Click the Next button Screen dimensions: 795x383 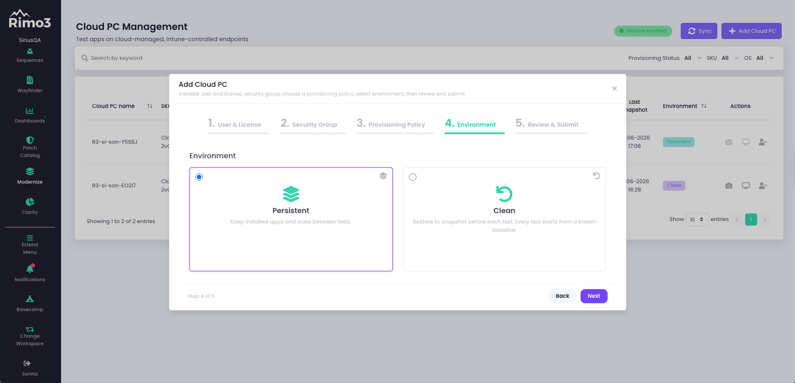click(x=594, y=296)
